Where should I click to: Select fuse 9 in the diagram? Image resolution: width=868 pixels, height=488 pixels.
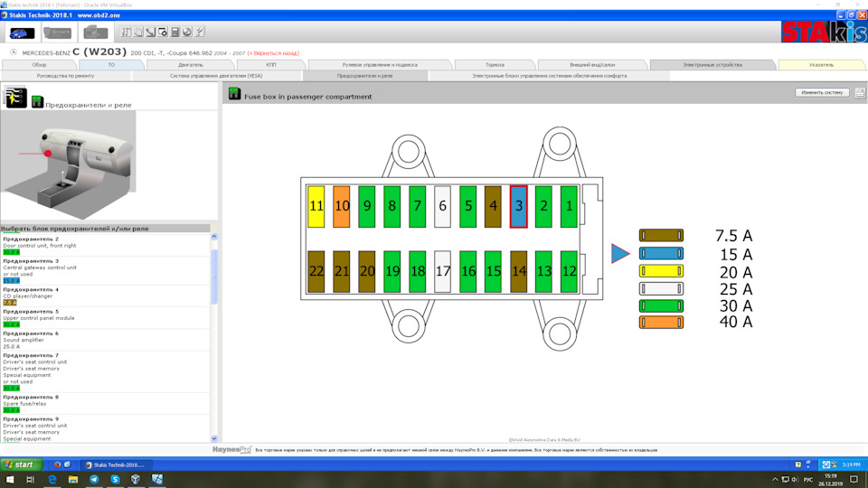coord(366,206)
